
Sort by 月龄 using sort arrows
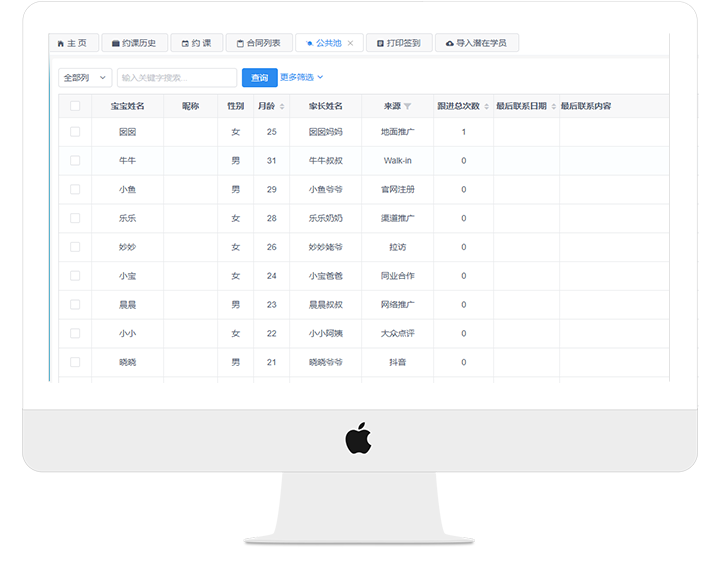tap(282, 106)
